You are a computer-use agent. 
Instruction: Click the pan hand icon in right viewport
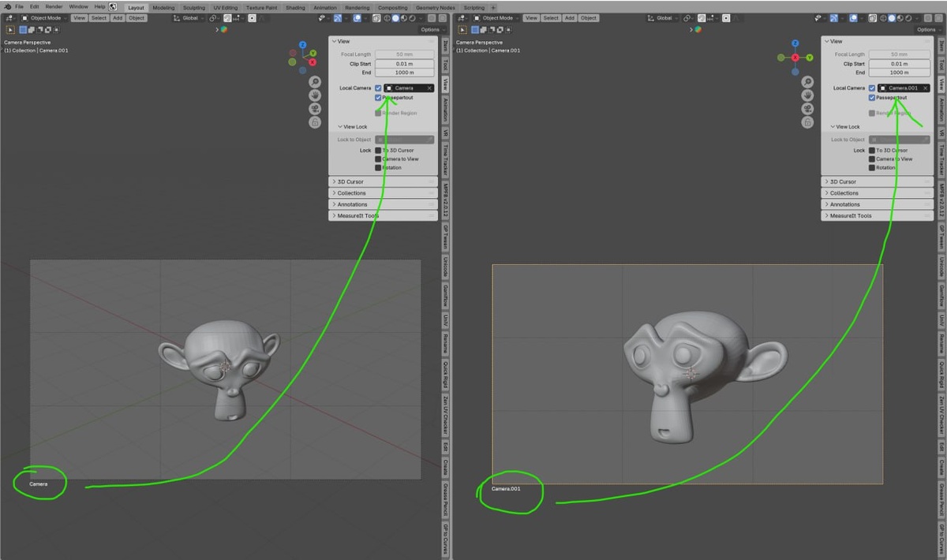(808, 95)
